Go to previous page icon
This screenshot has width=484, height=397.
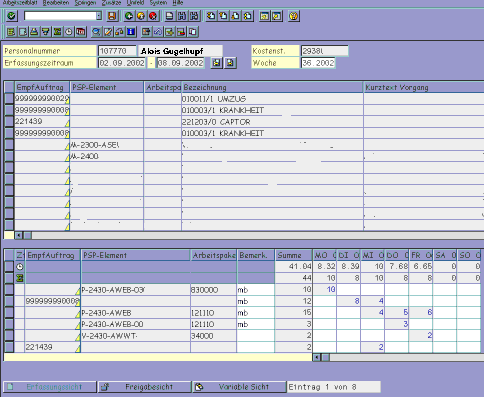[223, 16]
